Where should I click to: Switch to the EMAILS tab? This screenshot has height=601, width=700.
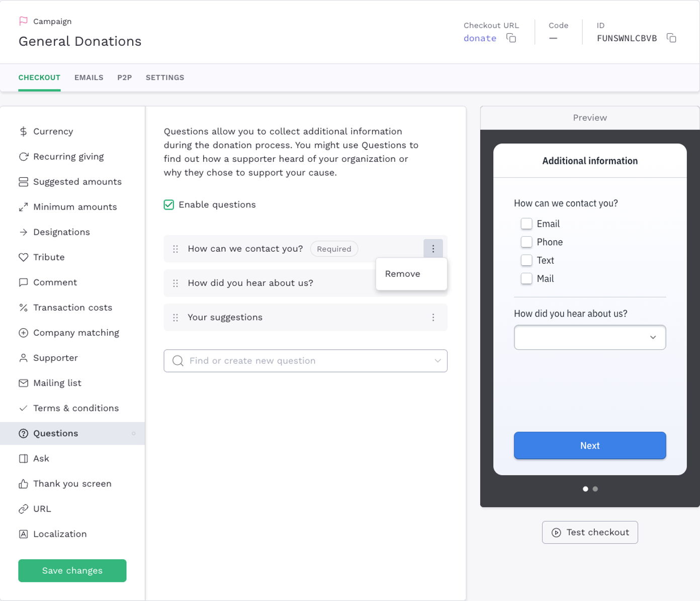point(89,77)
